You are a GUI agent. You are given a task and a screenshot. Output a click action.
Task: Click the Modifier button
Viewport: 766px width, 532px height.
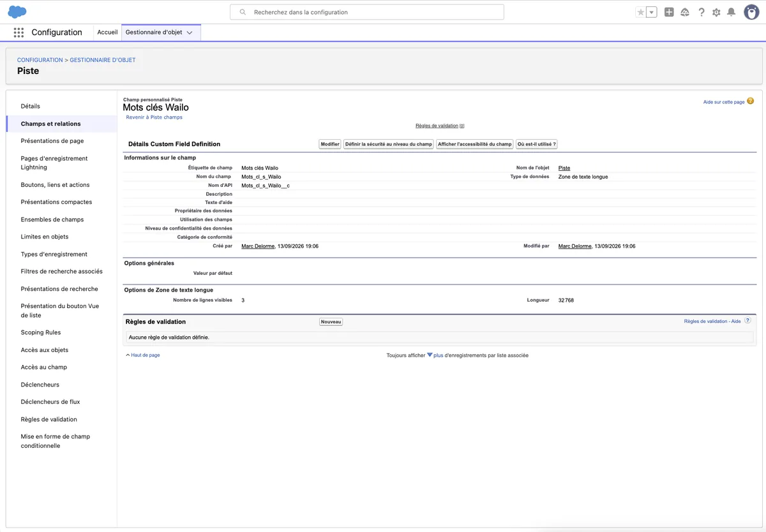[x=330, y=144]
